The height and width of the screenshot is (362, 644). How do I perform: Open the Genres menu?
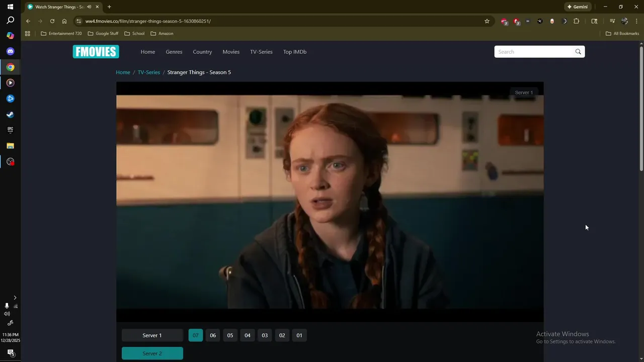[x=174, y=52]
